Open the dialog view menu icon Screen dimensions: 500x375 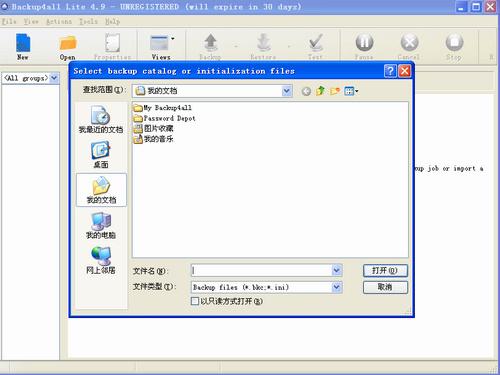[351, 91]
